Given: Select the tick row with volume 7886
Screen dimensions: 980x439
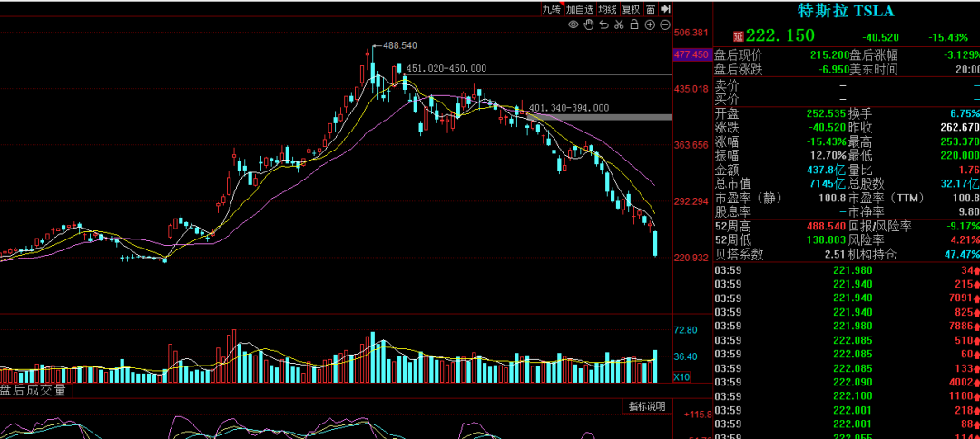Looking at the screenshot, I should pos(847,326).
